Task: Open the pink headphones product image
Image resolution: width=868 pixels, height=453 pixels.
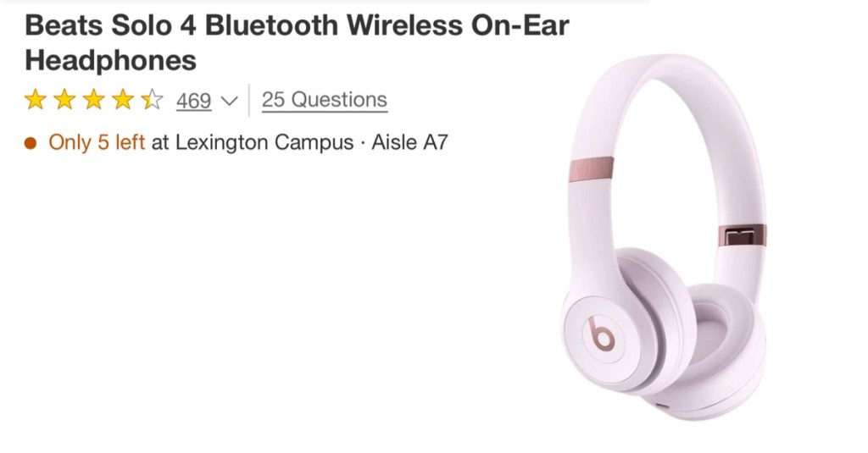Action: (665, 237)
